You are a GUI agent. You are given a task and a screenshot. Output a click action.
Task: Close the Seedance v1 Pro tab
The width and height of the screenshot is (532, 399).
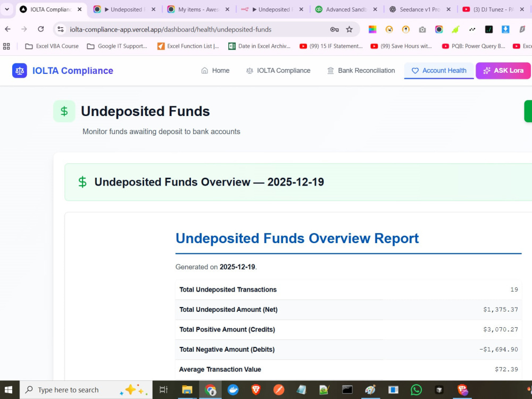[x=448, y=10]
